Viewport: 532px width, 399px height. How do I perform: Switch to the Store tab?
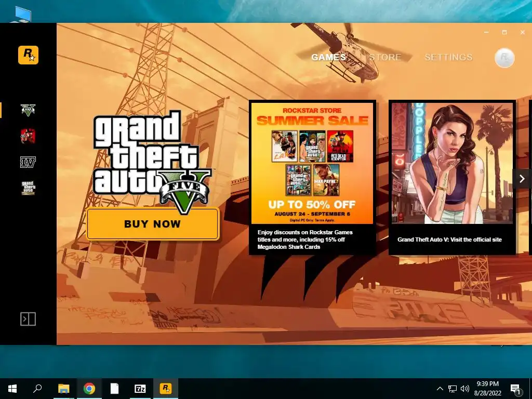coord(385,57)
